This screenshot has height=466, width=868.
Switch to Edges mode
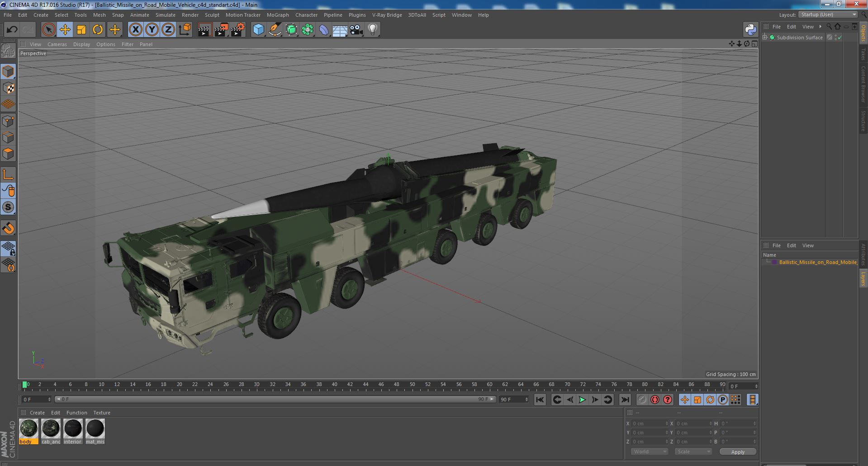(x=8, y=137)
